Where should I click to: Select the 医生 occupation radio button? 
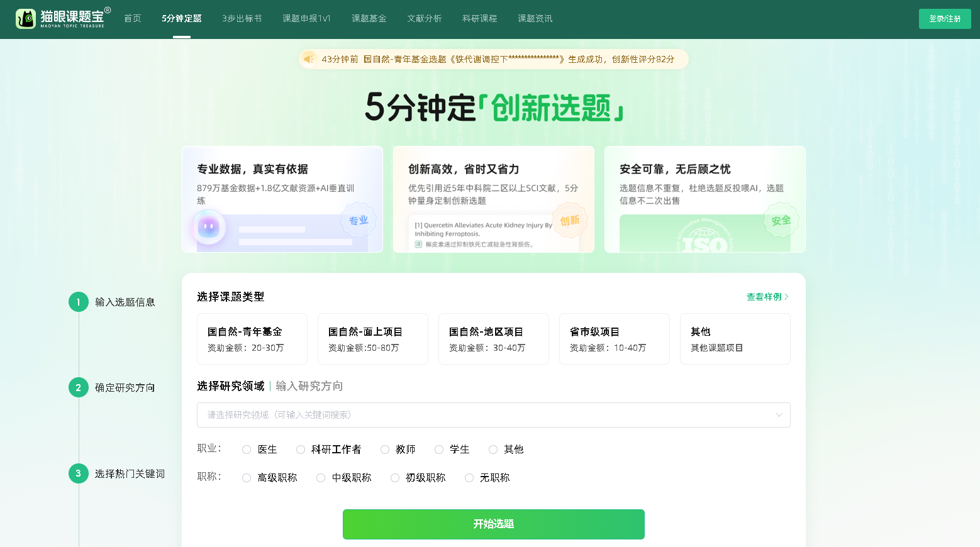click(247, 450)
